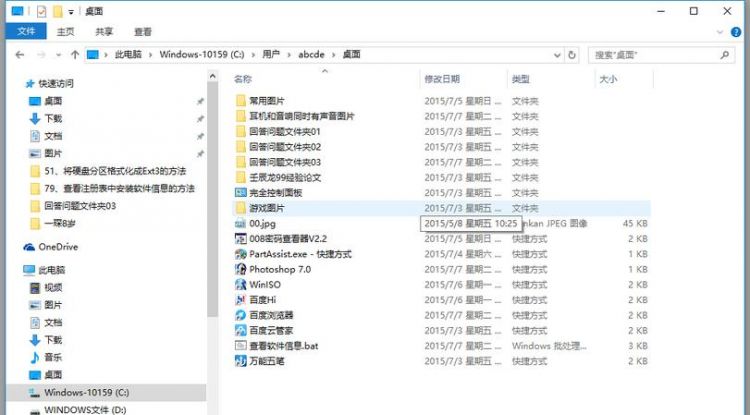This screenshot has width=750, height=415.
Task: Sort files by the 修改日期 column header
Action: coord(442,79)
